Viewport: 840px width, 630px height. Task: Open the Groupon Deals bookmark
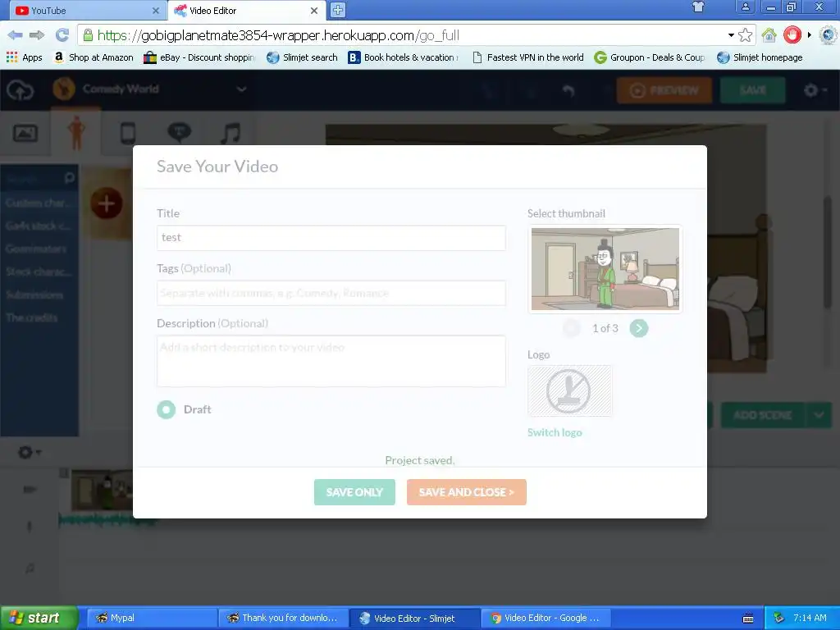[x=650, y=57]
